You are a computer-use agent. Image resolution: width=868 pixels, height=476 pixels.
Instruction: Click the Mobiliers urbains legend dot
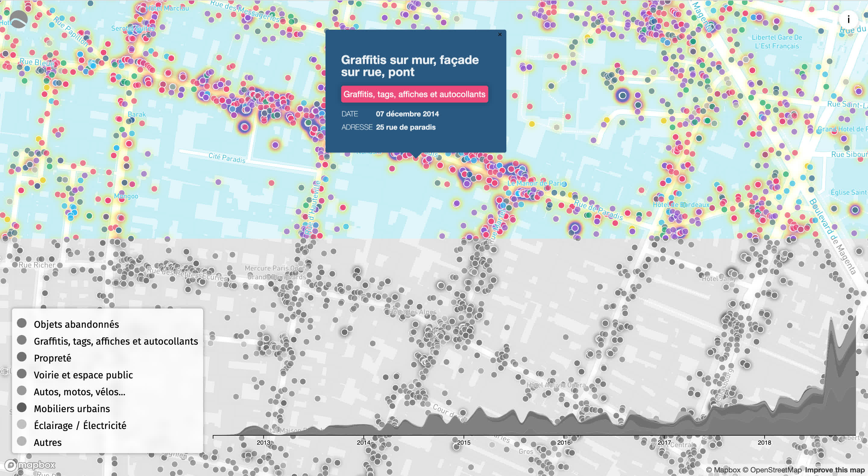pyautogui.click(x=22, y=407)
